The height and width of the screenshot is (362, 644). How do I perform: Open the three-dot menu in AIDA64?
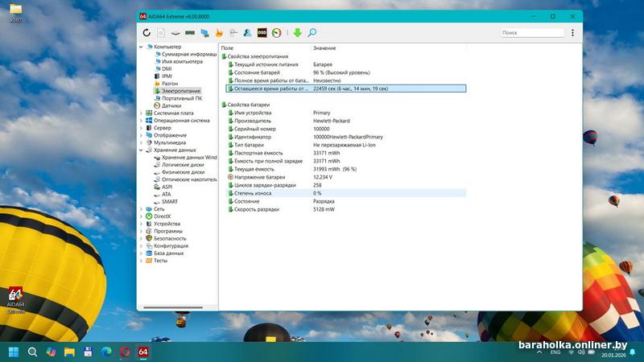click(x=572, y=33)
